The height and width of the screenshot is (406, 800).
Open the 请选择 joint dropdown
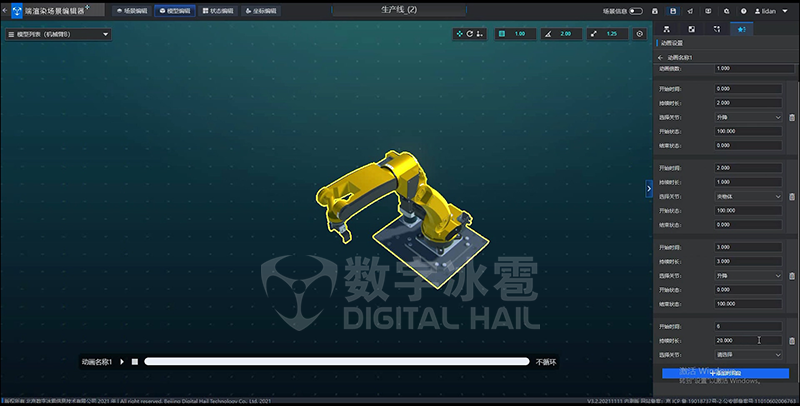[x=747, y=355]
